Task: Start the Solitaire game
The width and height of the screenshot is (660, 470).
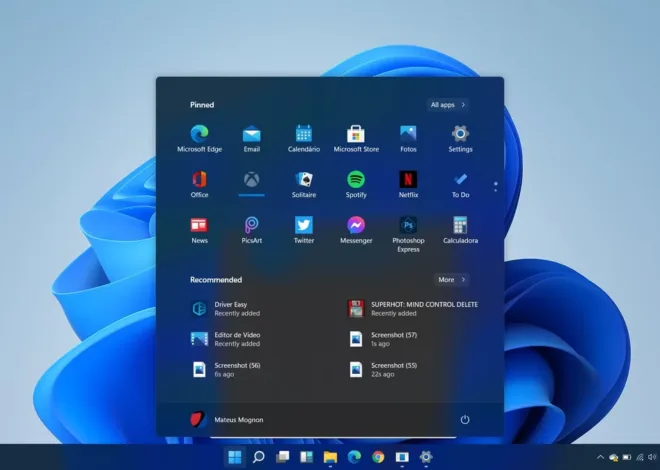Action: [x=303, y=184]
